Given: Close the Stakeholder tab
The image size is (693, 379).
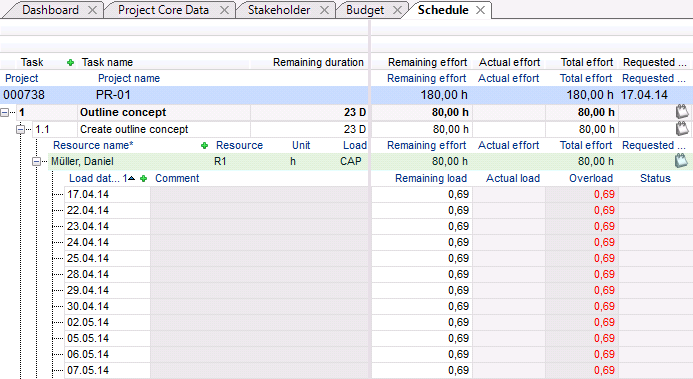Looking at the screenshot, I should 324,10.
